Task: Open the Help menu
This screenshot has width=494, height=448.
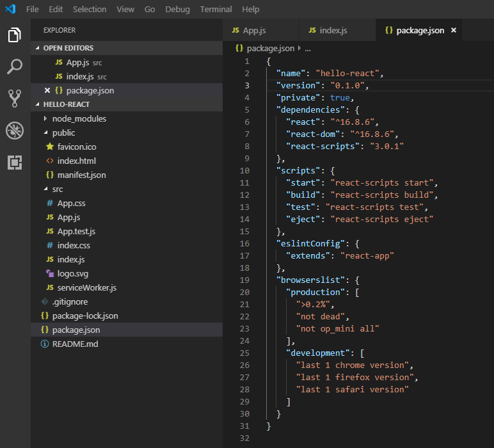Action: 251,10
